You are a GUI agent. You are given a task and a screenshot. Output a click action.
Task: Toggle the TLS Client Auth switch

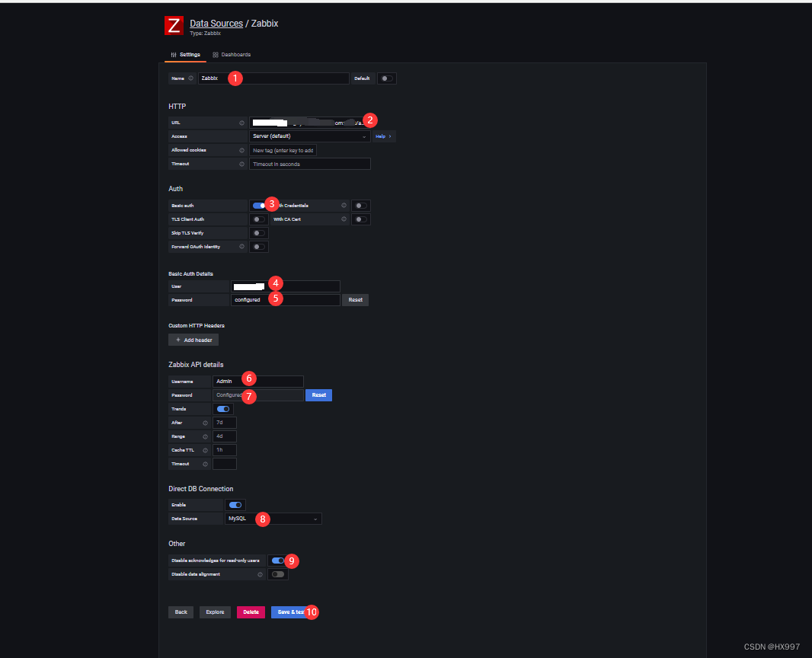pyautogui.click(x=259, y=219)
